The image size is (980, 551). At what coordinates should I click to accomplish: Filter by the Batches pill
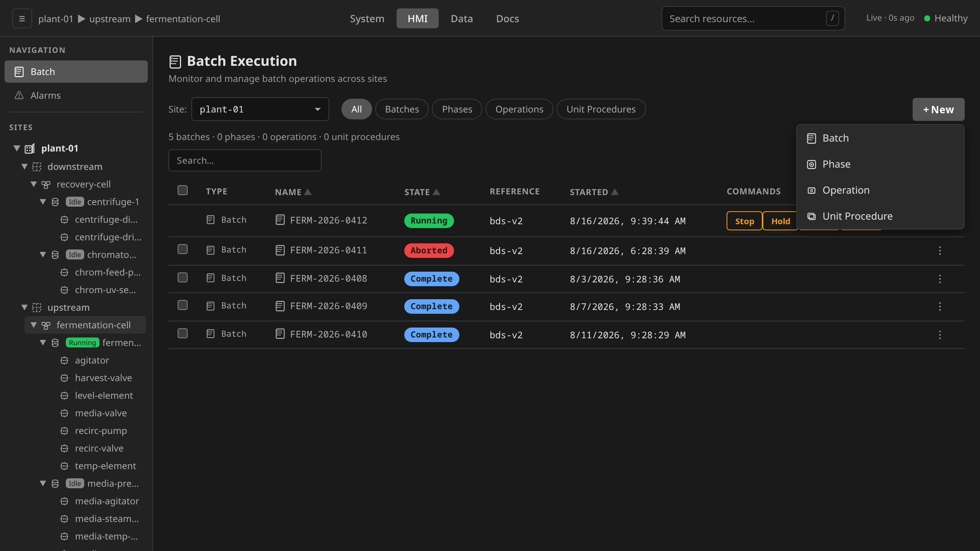click(402, 109)
